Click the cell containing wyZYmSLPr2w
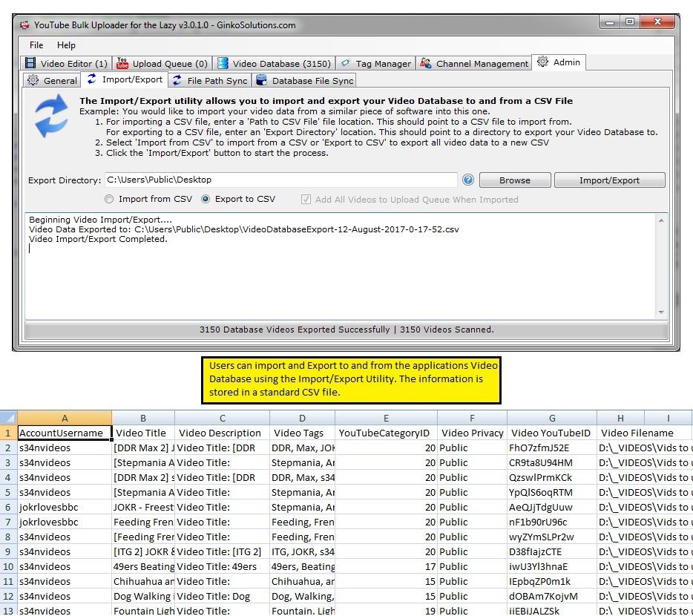The image size is (693, 616). coord(552,537)
